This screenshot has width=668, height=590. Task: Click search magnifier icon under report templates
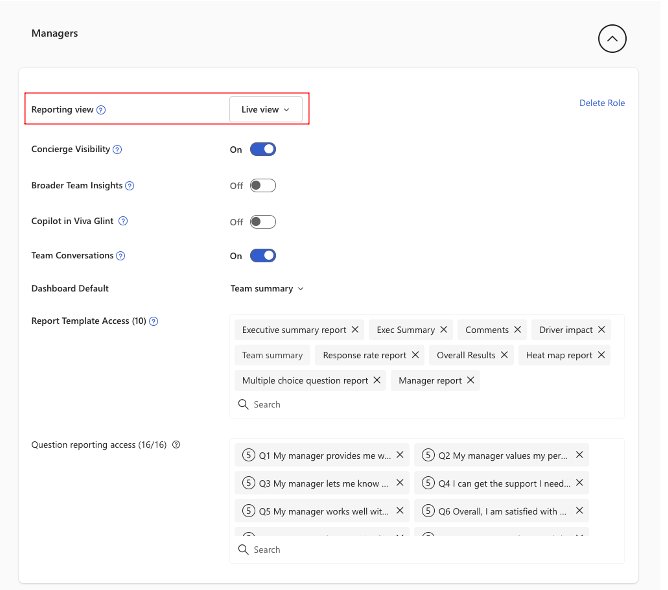[243, 404]
